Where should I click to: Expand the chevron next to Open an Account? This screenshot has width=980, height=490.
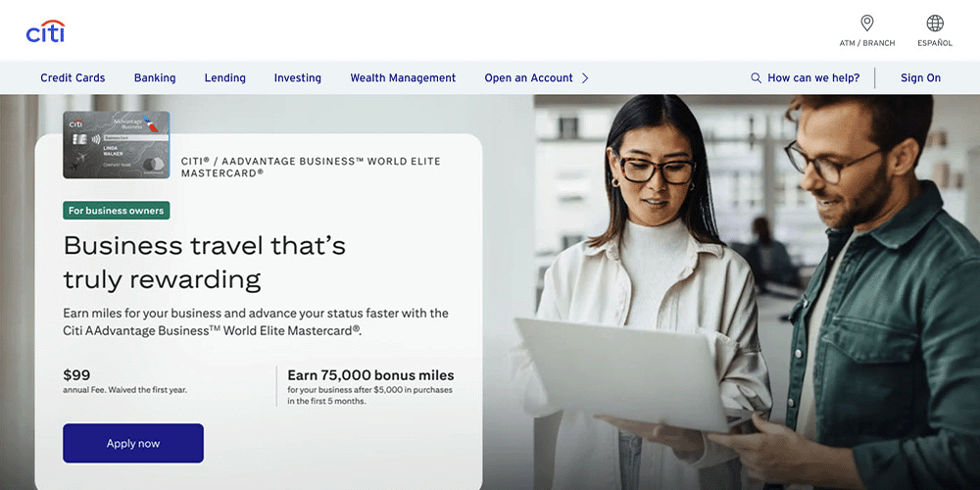click(x=585, y=78)
